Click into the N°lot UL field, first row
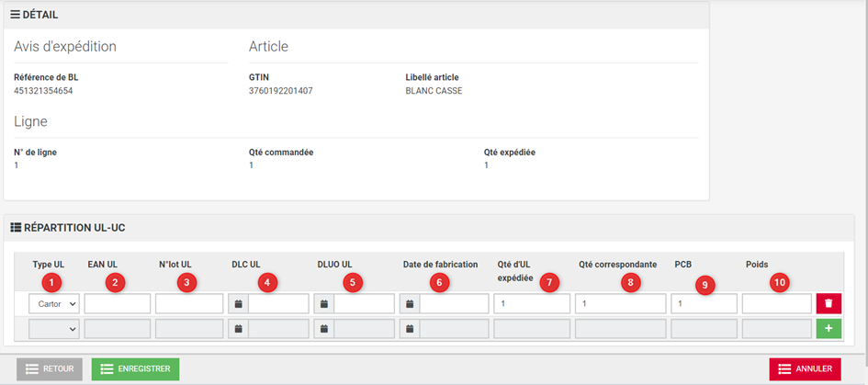Image resolution: width=868 pixels, height=385 pixels. (189, 304)
